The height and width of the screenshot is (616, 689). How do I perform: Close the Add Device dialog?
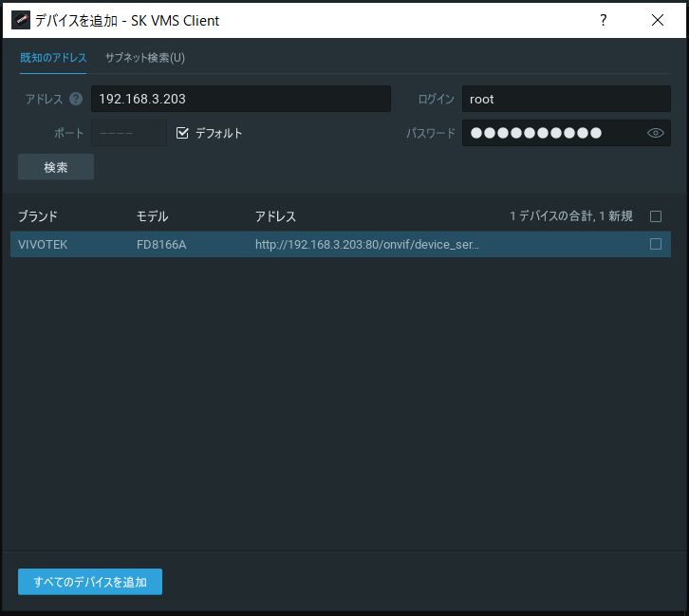coord(658,20)
